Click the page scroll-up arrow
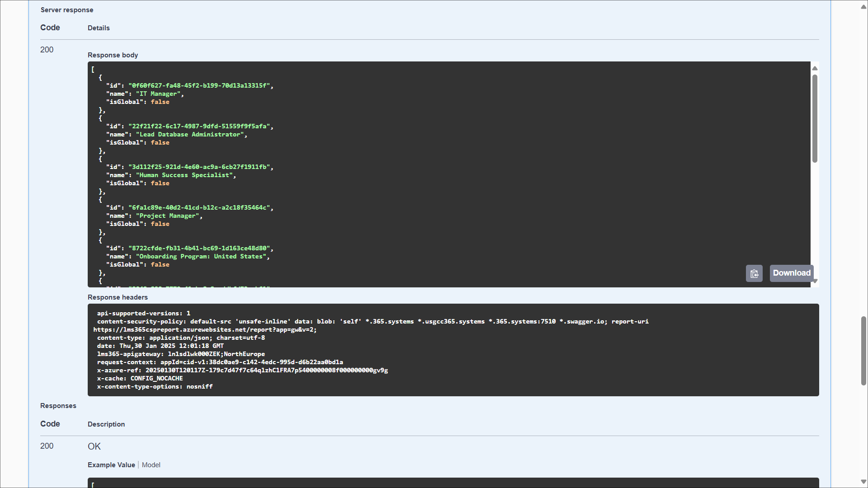 click(x=863, y=7)
